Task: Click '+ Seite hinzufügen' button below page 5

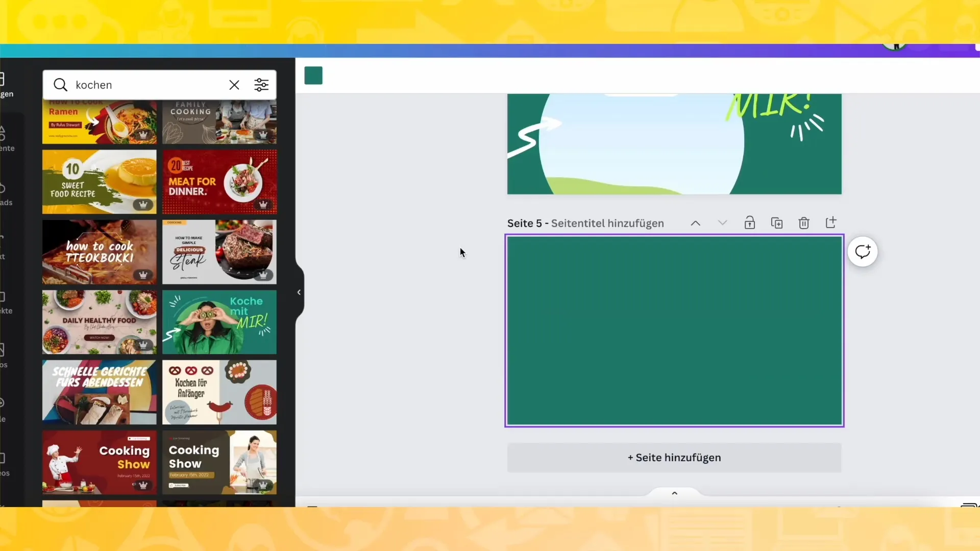Action: (674, 458)
